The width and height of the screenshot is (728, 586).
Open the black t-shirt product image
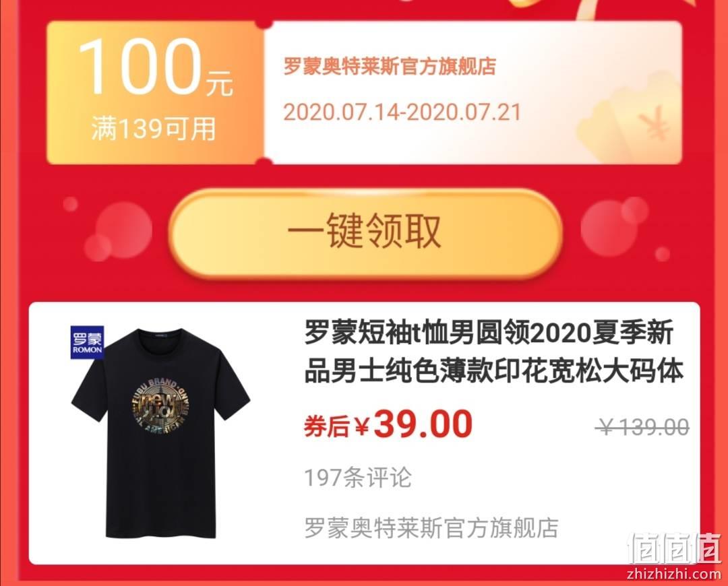[160, 433]
